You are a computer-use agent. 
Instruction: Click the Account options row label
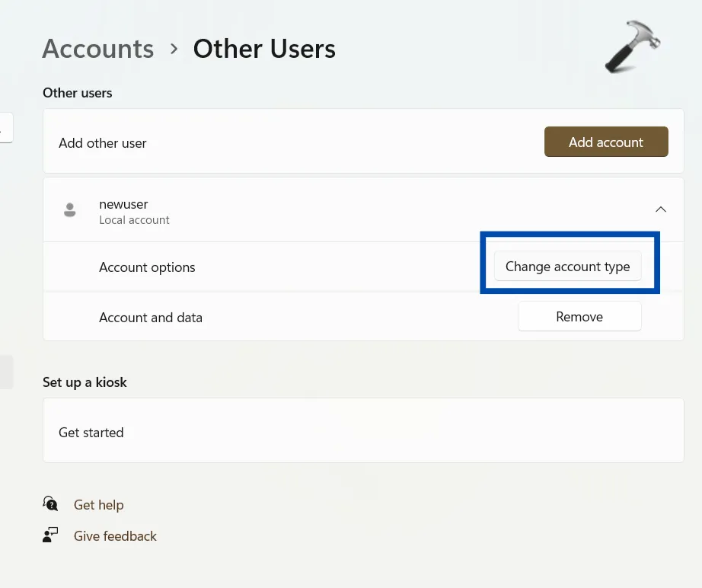point(147,267)
